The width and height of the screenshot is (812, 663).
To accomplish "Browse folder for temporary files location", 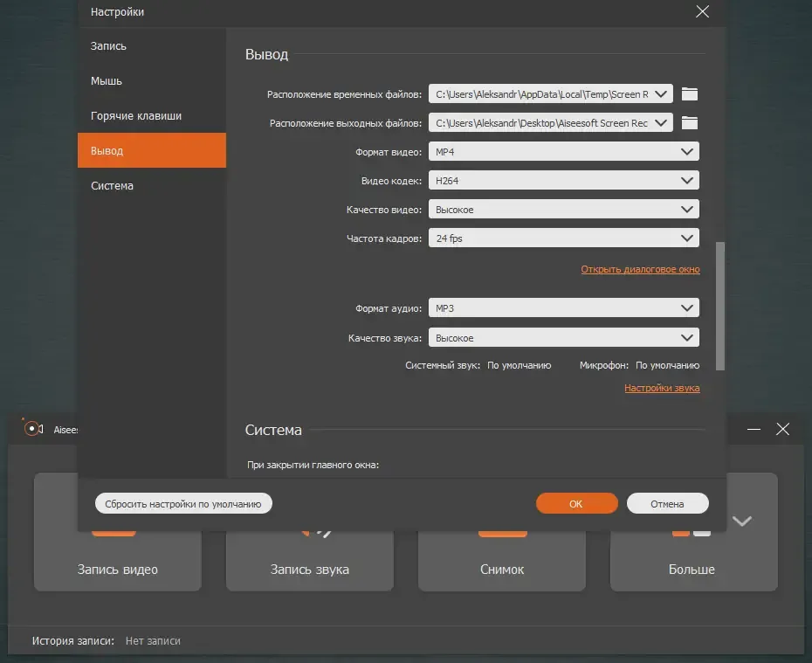I will [689, 93].
